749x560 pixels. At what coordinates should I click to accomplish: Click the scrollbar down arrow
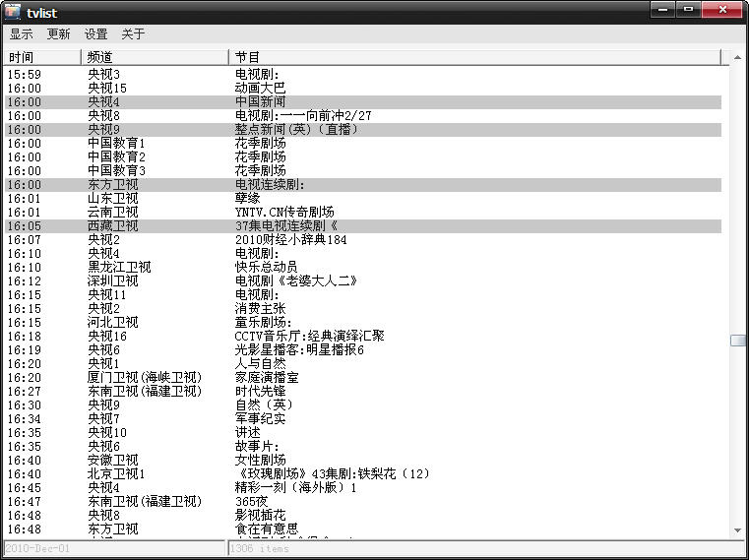(738, 530)
